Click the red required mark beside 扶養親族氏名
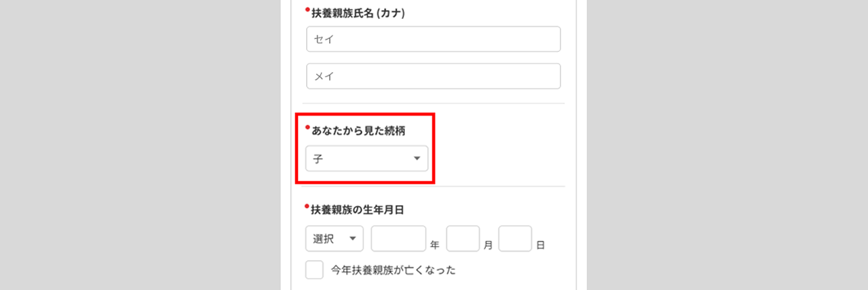This screenshot has height=290, width=868. tap(308, 10)
